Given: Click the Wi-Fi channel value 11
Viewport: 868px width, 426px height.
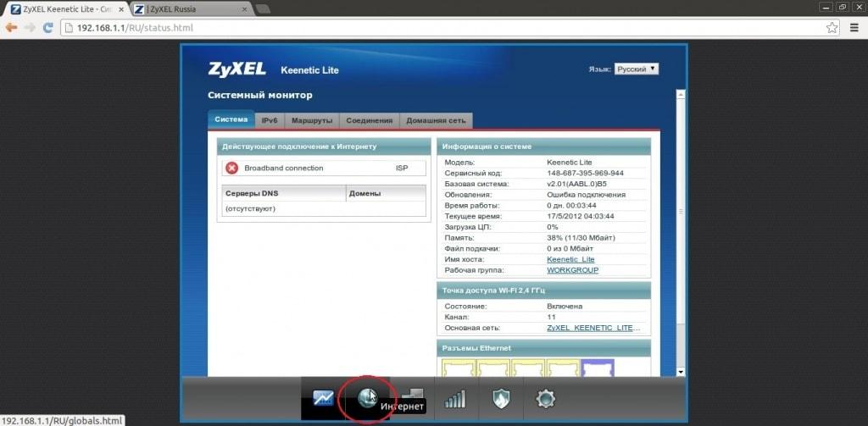Looking at the screenshot, I should coord(551,317).
